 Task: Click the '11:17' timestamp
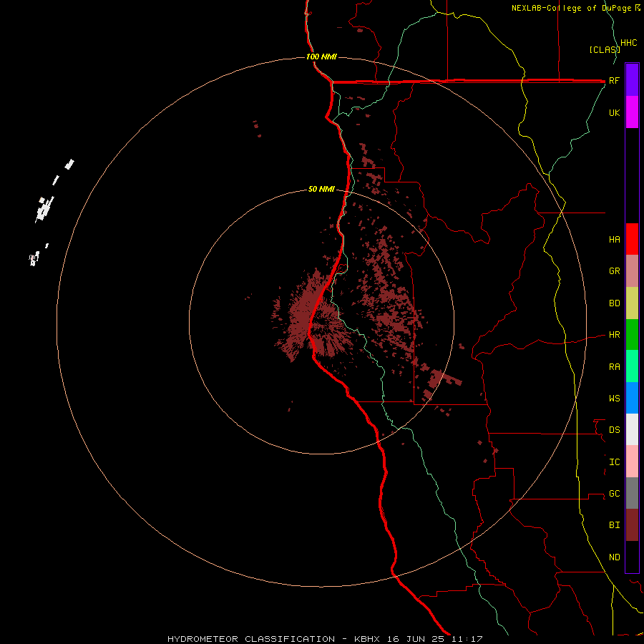click(467, 639)
